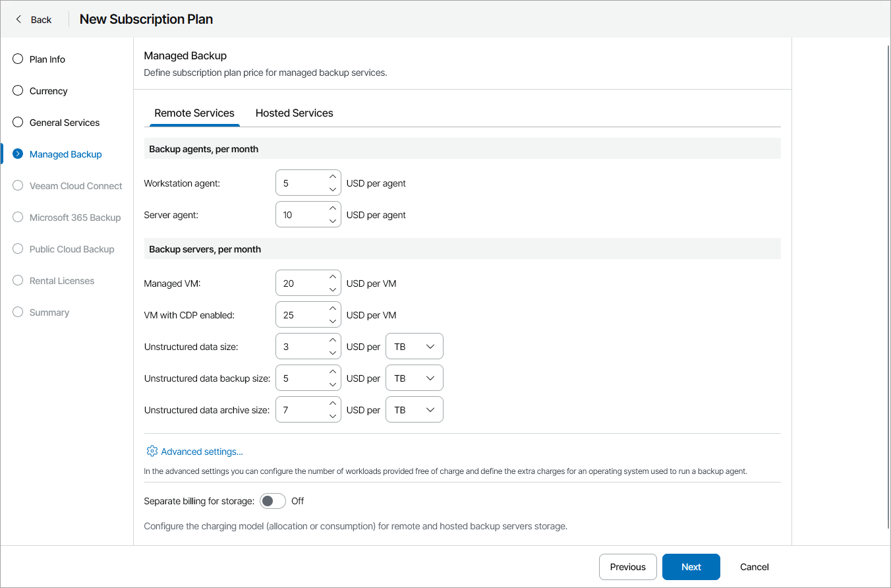
Task: Open unit dropdown for Unstructured data size
Action: point(414,347)
